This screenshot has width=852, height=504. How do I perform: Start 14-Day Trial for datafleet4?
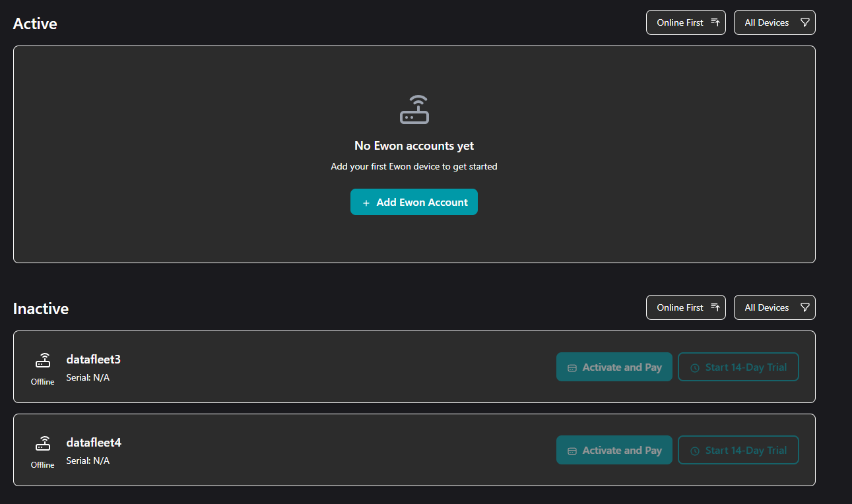click(x=738, y=450)
